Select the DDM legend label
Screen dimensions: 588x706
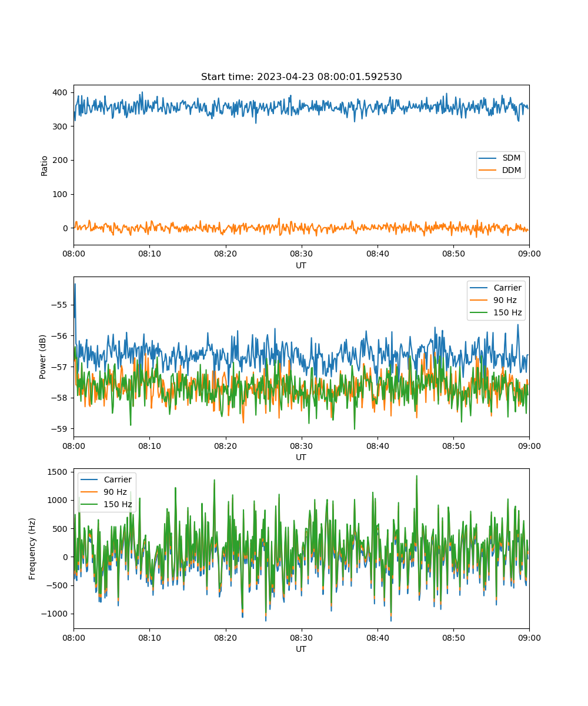[x=512, y=171]
